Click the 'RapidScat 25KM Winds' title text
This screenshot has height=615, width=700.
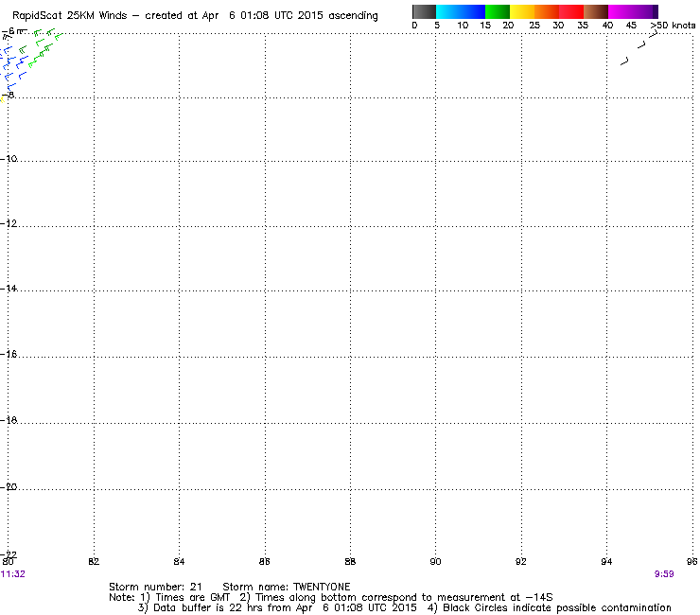[70, 16]
